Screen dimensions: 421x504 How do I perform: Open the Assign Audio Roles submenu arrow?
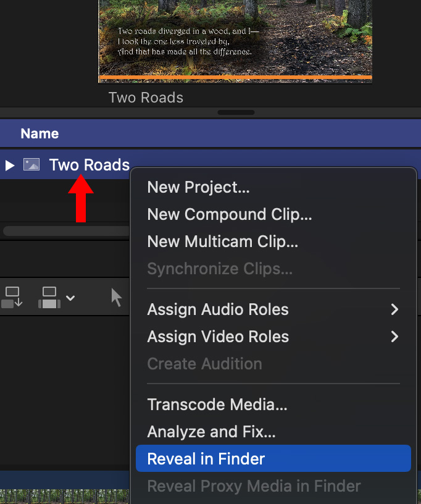click(394, 309)
